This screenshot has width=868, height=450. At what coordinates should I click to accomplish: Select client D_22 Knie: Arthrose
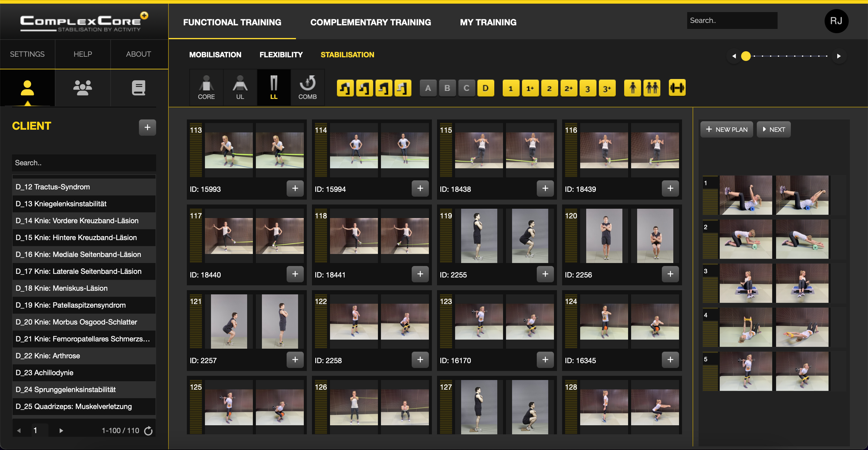point(84,356)
